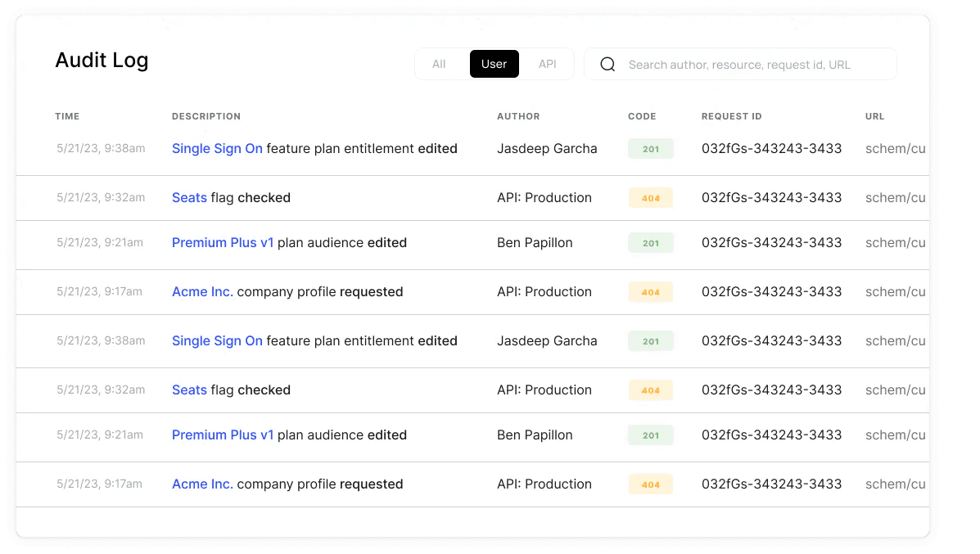The image size is (980, 554).
Task: Click the magnifying glass search icon
Action: [x=607, y=65]
